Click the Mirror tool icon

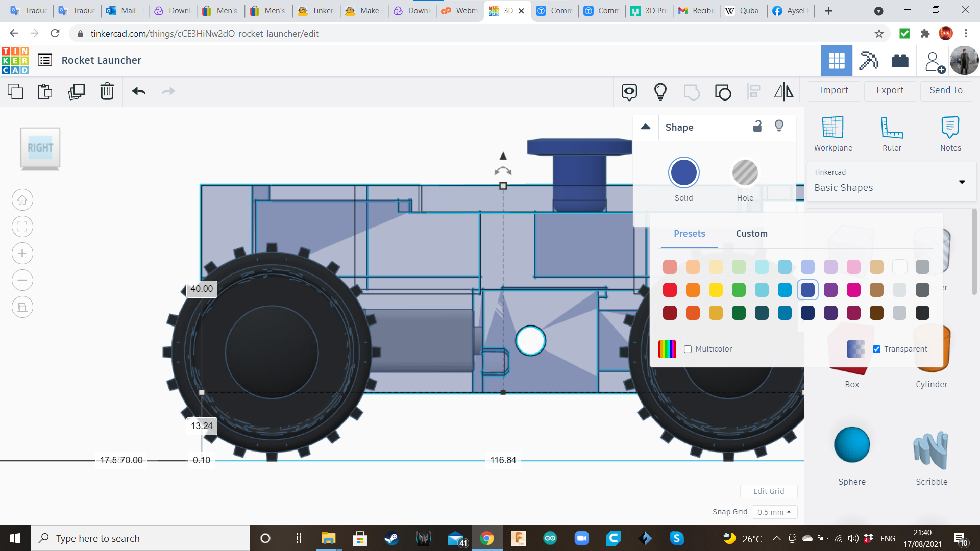[x=783, y=92]
